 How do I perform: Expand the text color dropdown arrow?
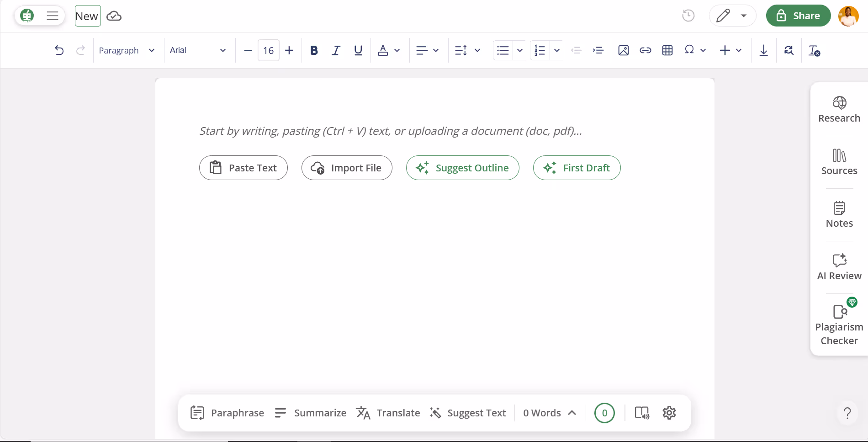pyautogui.click(x=397, y=50)
